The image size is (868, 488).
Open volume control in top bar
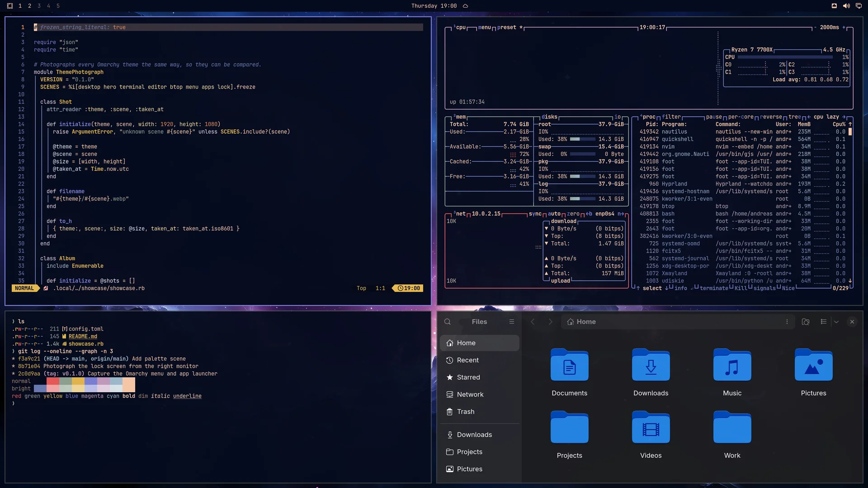click(x=846, y=6)
